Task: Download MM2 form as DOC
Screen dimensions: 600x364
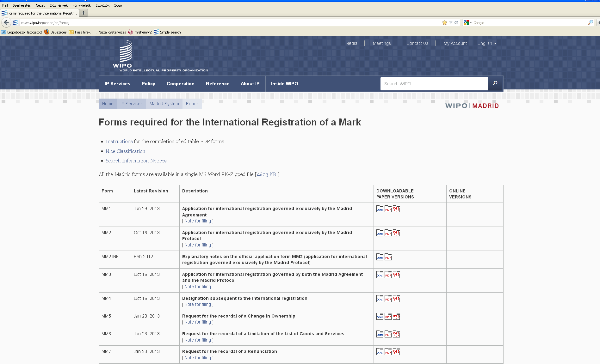Action: [380, 233]
